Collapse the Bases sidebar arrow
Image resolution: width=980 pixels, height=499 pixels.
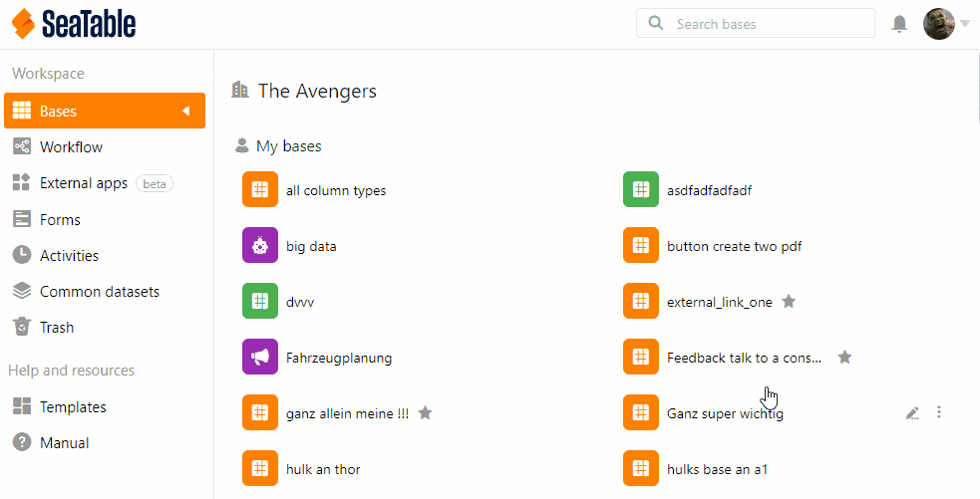(x=185, y=111)
